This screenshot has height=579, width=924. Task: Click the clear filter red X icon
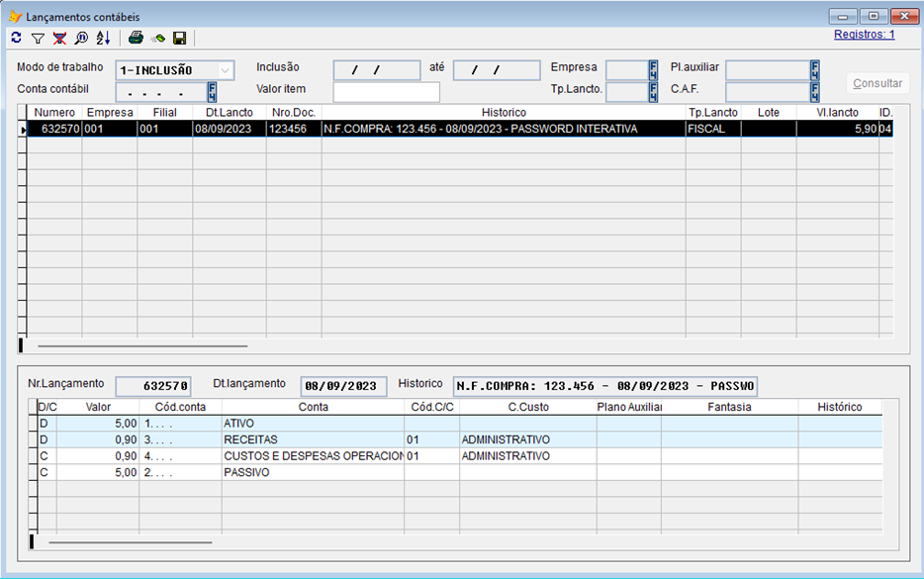coord(59,38)
